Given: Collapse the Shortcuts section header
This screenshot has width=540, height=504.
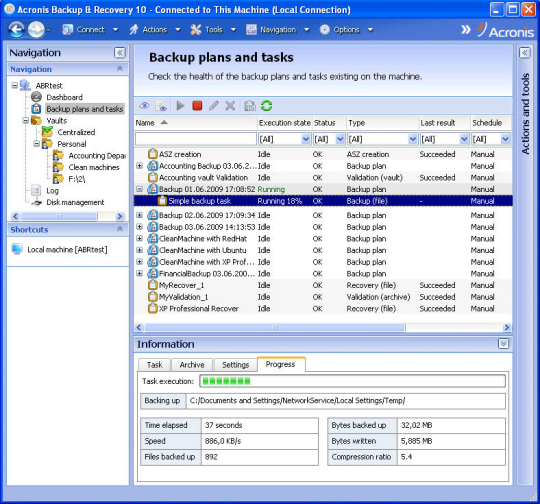Looking at the screenshot, I should point(120,229).
